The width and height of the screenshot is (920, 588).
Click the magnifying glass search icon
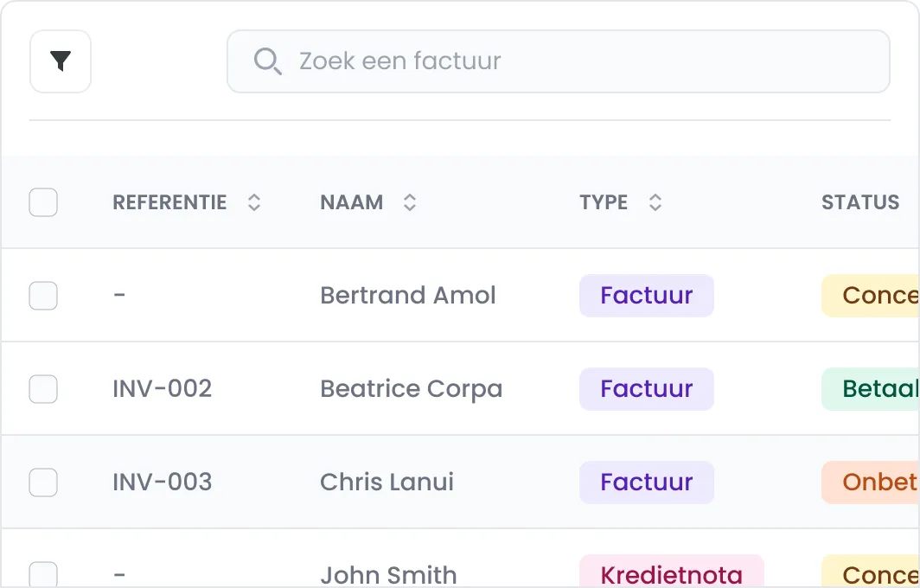click(267, 61)
